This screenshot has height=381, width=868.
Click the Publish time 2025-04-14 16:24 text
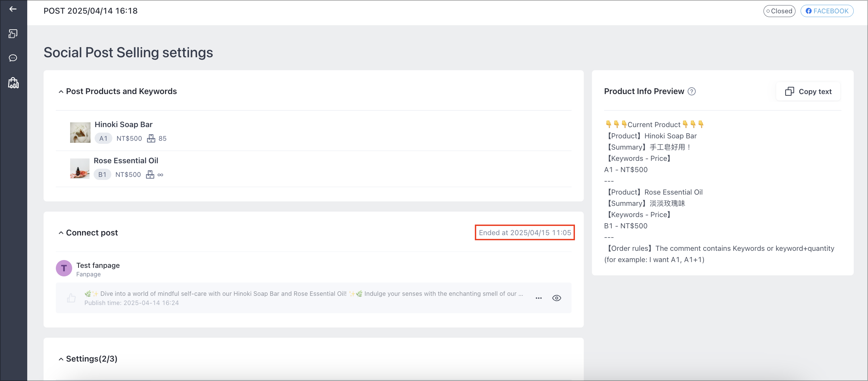(x=132, y=303)
